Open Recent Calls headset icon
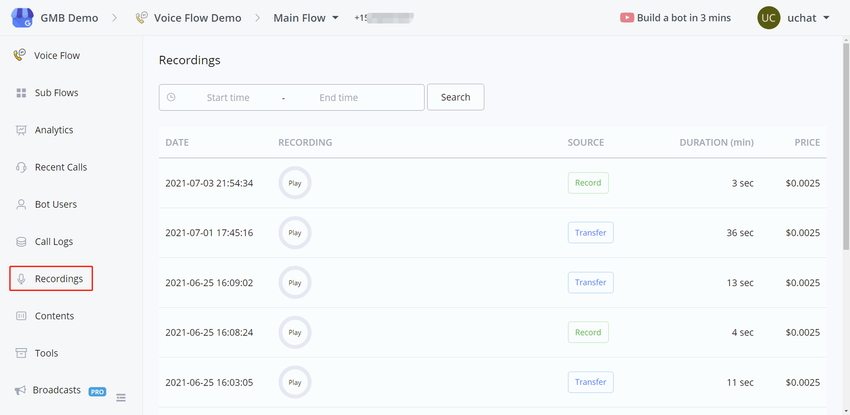Screen dimensions: 850x415 pos(21,167)
